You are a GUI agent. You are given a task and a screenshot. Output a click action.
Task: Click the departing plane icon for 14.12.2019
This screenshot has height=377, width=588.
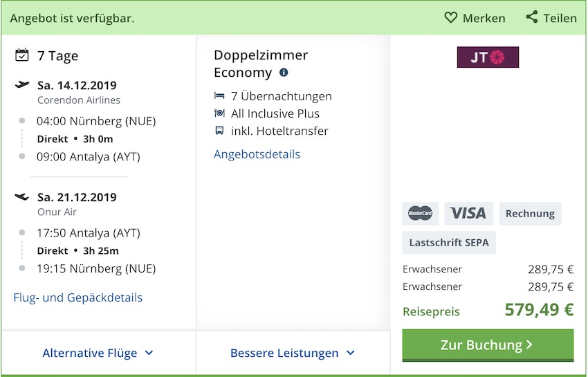point(22,85)
